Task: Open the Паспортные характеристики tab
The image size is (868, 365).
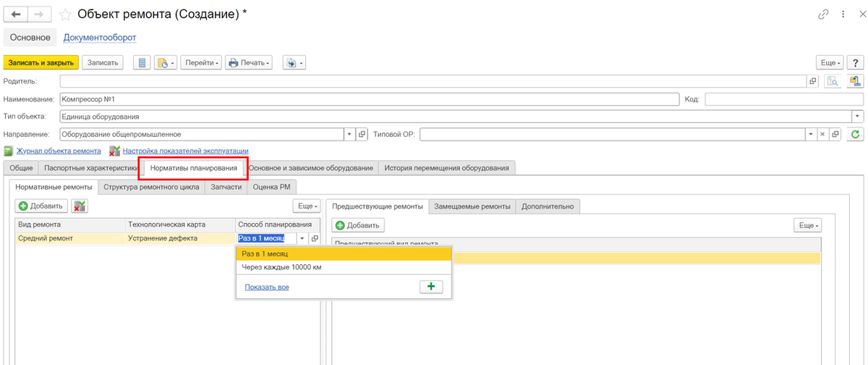Action: click(89, 168)
